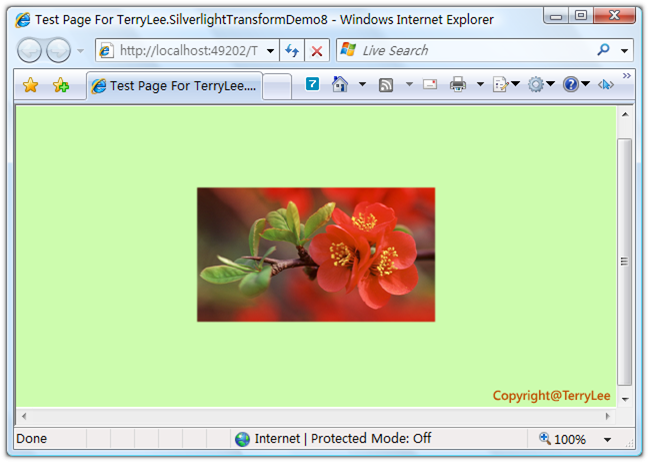
Task: Expand the address bar history dropdown
Action: (270, 51)
